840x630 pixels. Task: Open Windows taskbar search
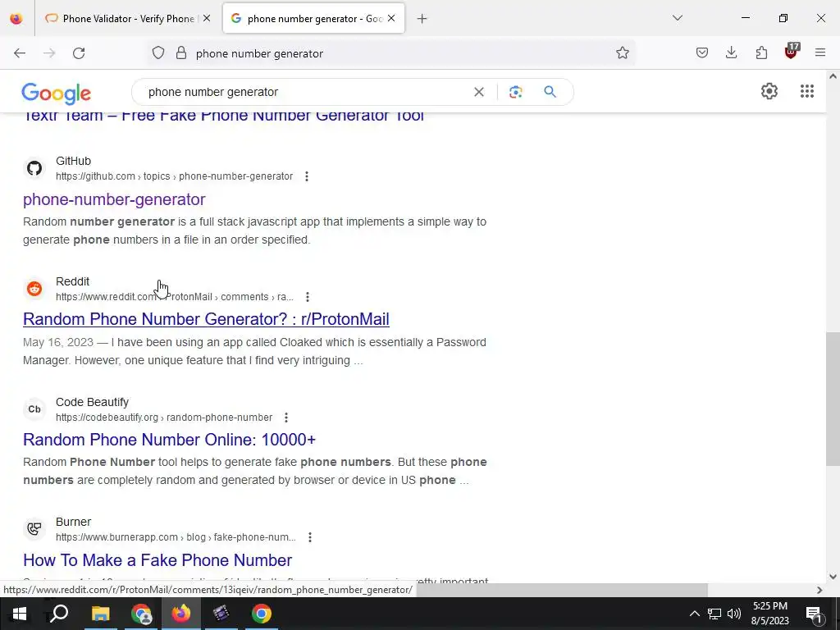[x=59, y=614]
